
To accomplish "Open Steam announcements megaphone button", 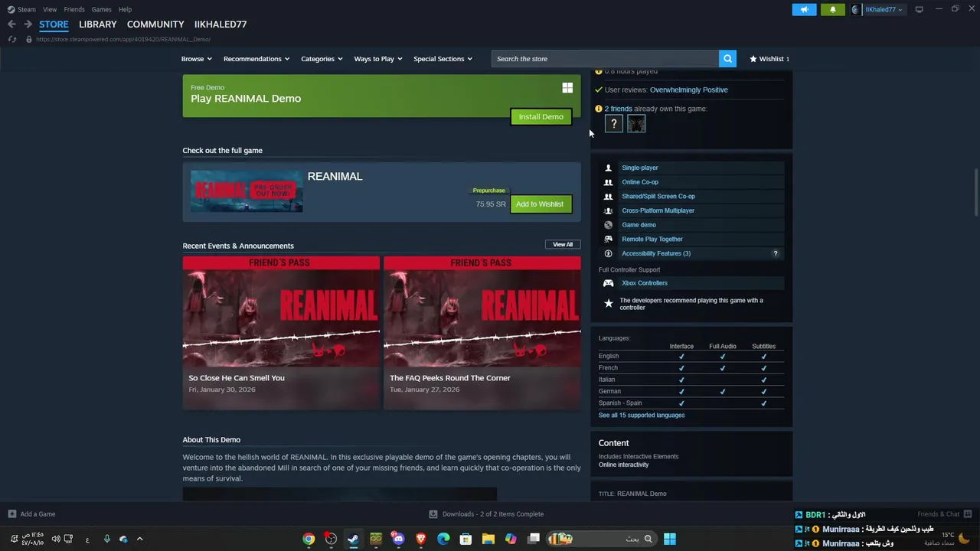I will pyautogui.click(x=804, y=9).
